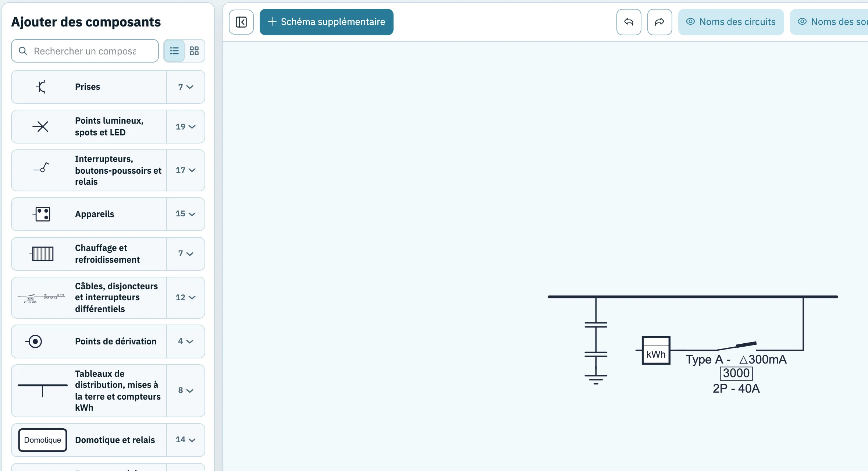Switch to list view of components

pyautogui.click(x=174, y=51)
